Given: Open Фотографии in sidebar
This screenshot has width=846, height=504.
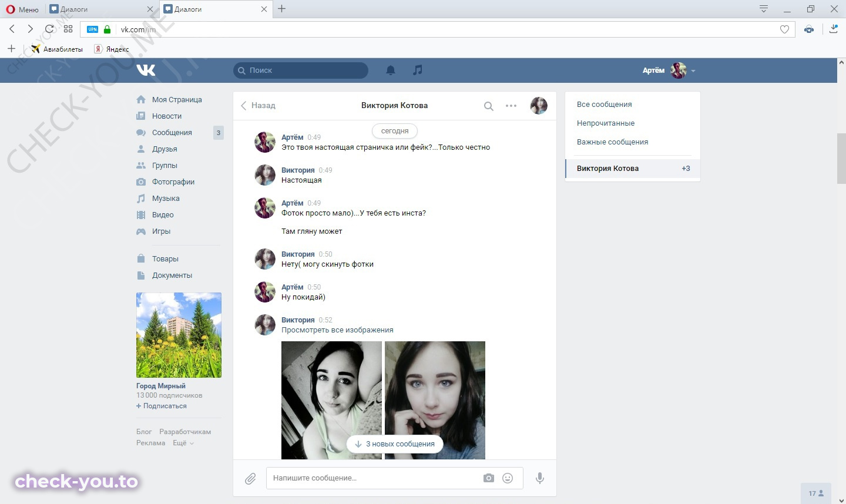Looking at the screenshot, I should 173,182.
